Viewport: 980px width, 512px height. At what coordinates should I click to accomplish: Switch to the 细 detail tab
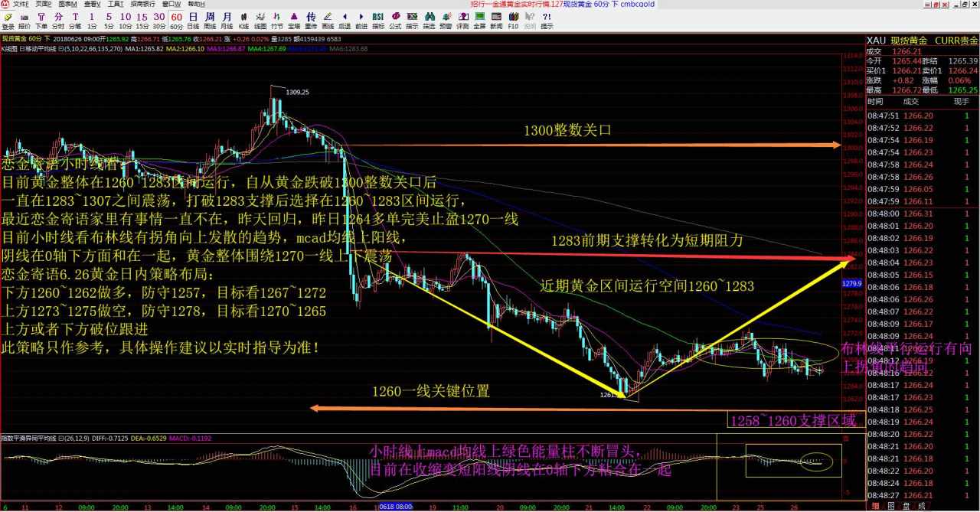click(x=875, y=506)
